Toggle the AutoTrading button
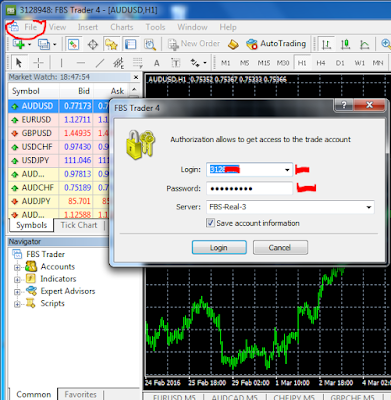Viewport: 391px width, 400px height. coord(276,44)
